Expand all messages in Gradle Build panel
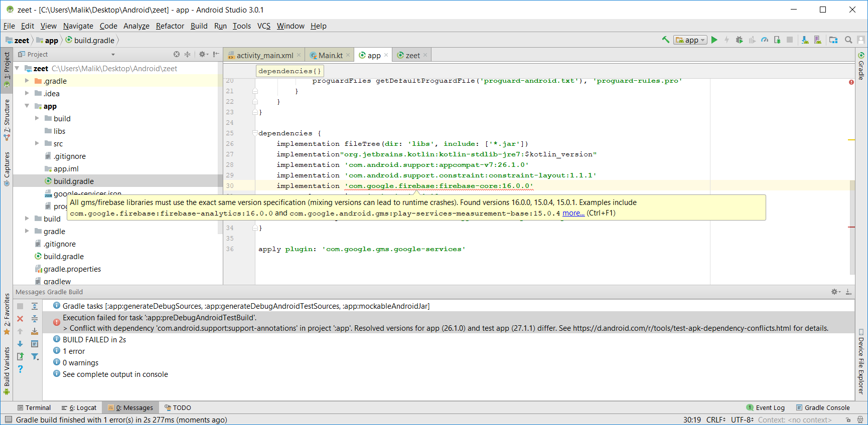The height and width of the screenshot is (425, 868). [35, 306]
